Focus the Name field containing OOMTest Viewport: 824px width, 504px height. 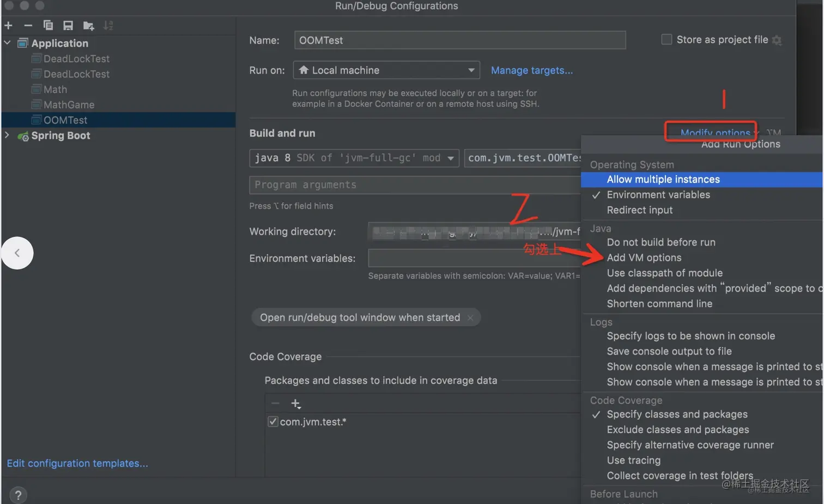460,40
